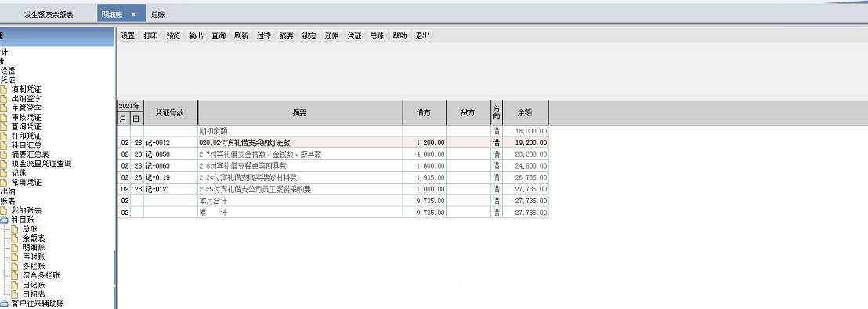Screen dimensions: 868x309
Task: Click the folder icon beside 我的账表
Action: (4, 210)
